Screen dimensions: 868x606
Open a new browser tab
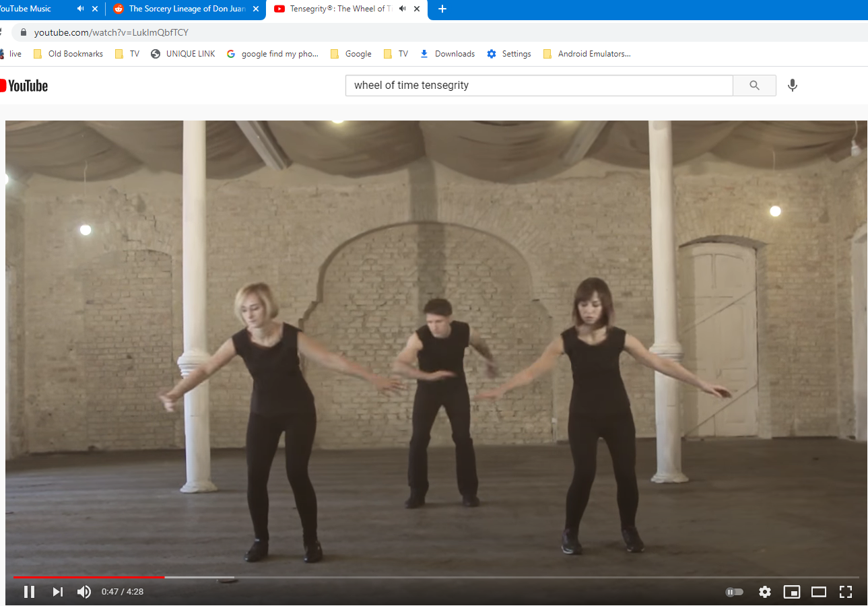(442, 9)
